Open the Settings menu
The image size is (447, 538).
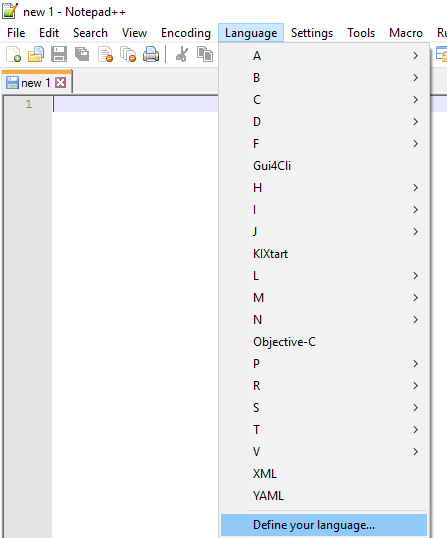click(312, 33)
